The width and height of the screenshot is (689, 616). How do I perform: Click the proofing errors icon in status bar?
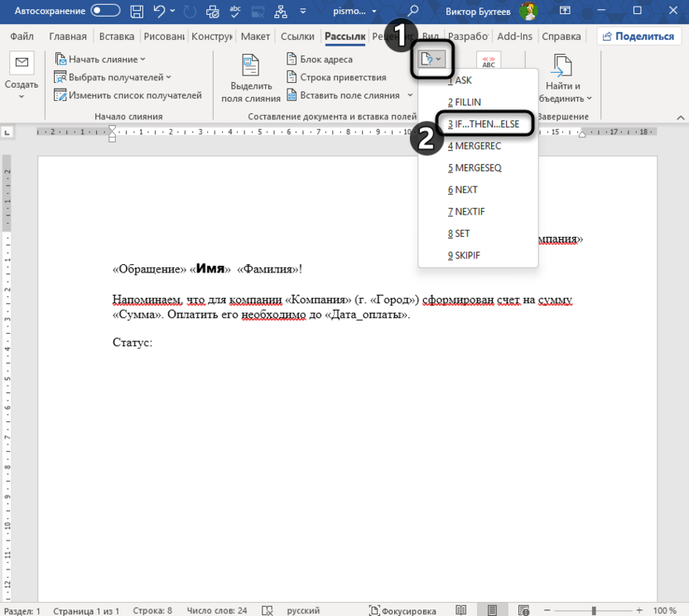[267, 610]
